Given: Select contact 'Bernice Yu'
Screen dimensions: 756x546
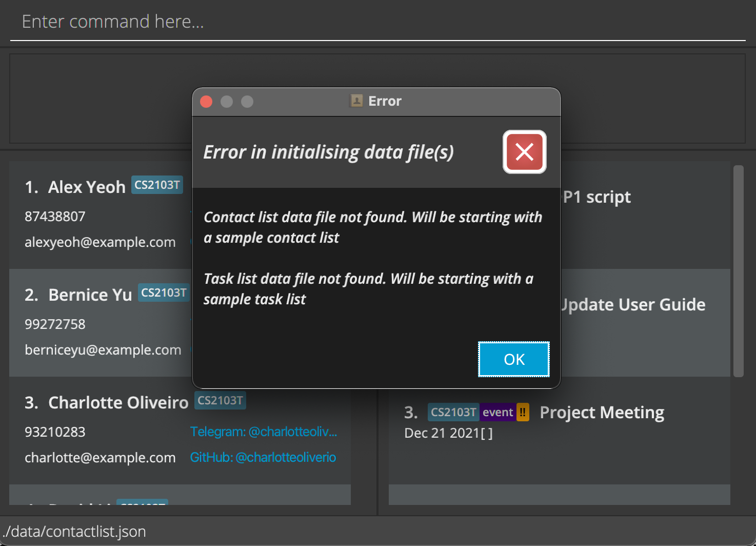Looking at the screenshot, I should (x=90, y=295).
